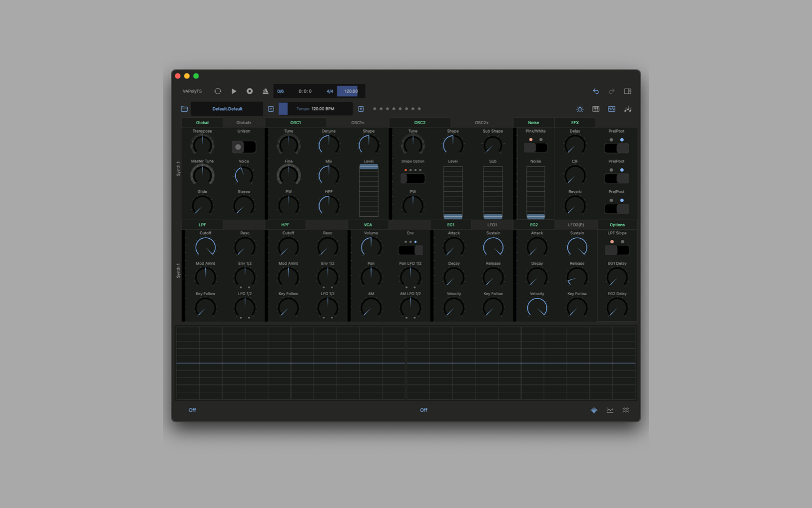Click the LPF Reso knob

click(x=245, y=247)
